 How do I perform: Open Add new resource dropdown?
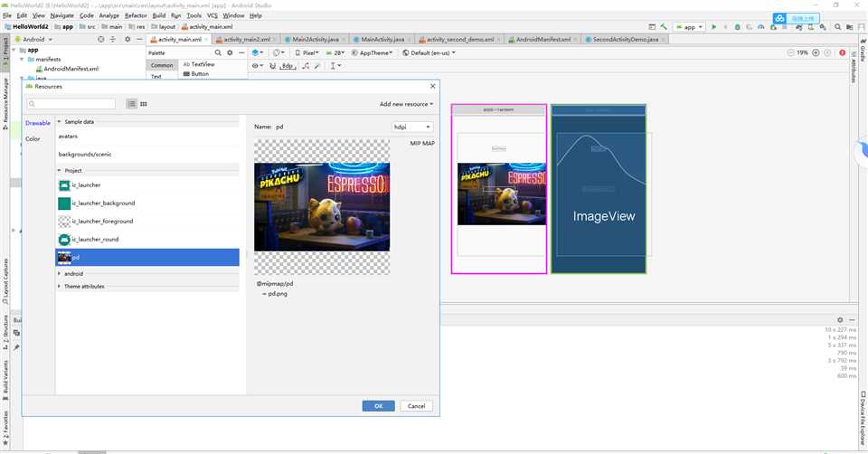tap(406, 104)
